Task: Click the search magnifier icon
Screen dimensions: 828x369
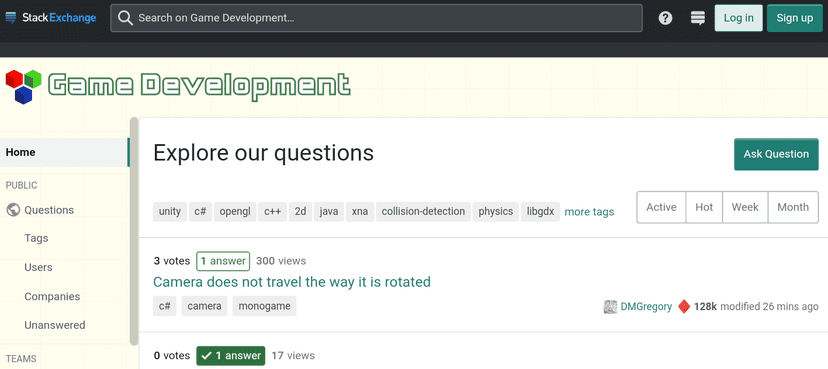Action: [x=125, y=18]
